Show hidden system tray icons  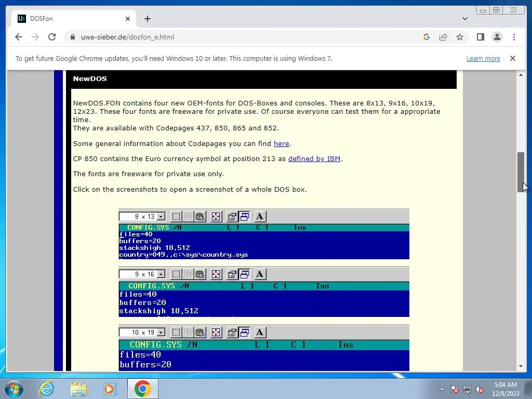pyautogui.click(x=442, y=389)
